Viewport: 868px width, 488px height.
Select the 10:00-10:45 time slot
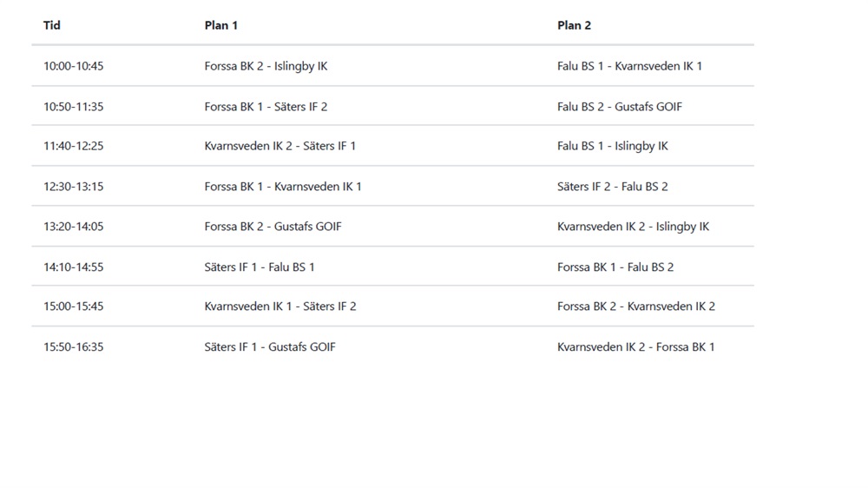[x=74, y=66]
